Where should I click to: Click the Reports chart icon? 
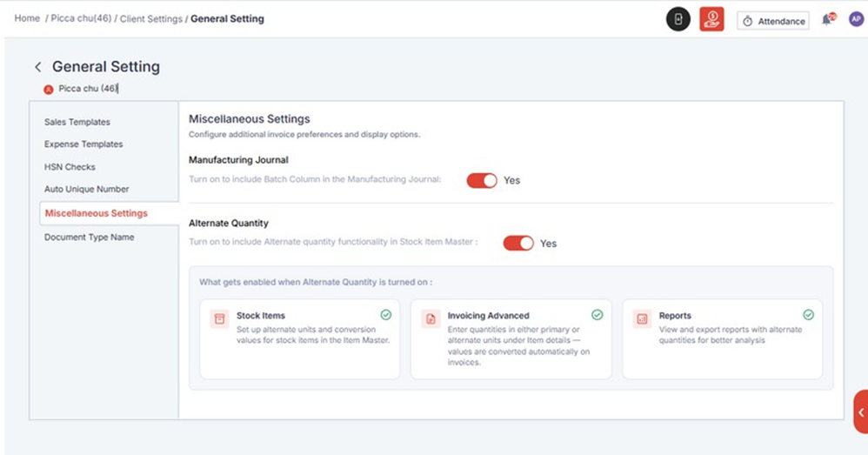pyautogui.click(x=642, y=319)
